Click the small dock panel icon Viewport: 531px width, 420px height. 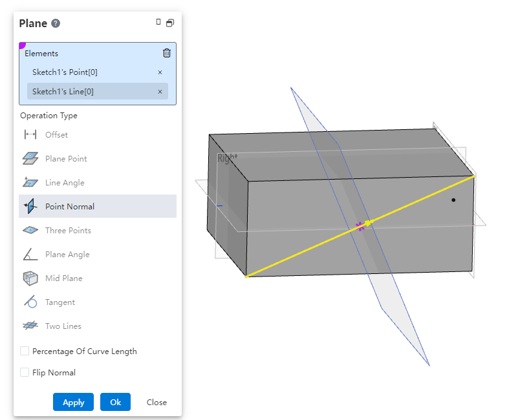point(158,22)
